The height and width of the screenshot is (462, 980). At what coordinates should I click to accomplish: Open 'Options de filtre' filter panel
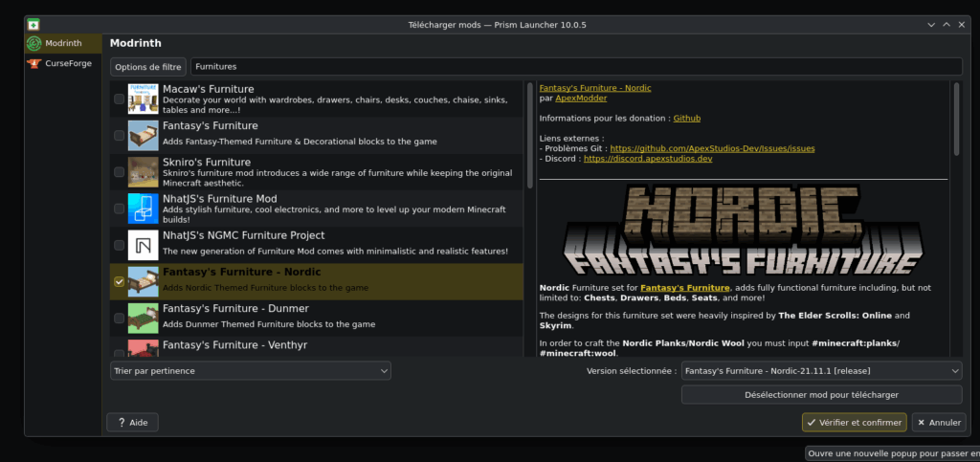(147, 67)
